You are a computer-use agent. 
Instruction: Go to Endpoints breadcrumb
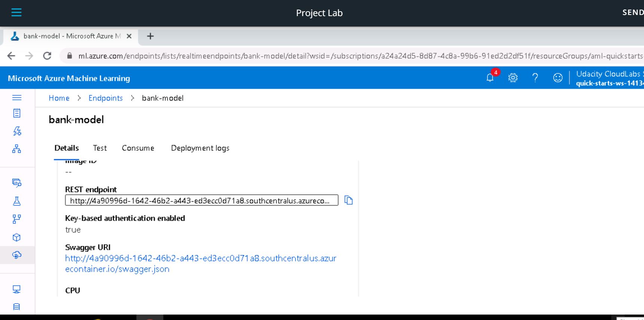106,98
